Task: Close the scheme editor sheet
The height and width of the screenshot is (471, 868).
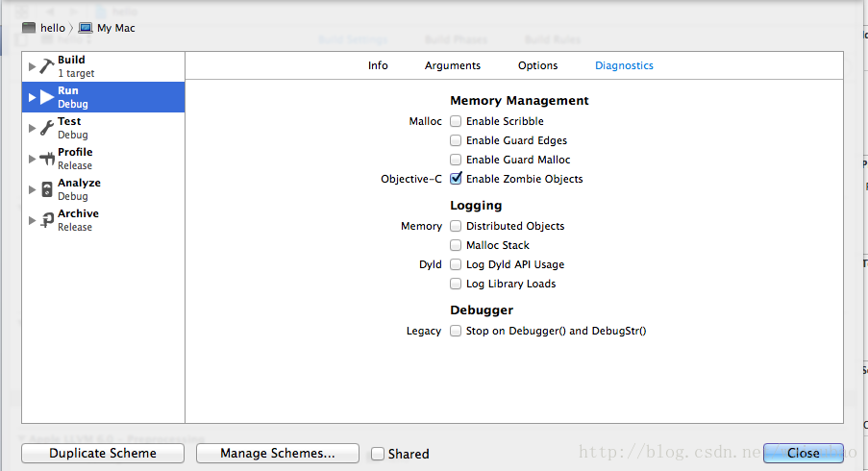Action: point(804,454)
